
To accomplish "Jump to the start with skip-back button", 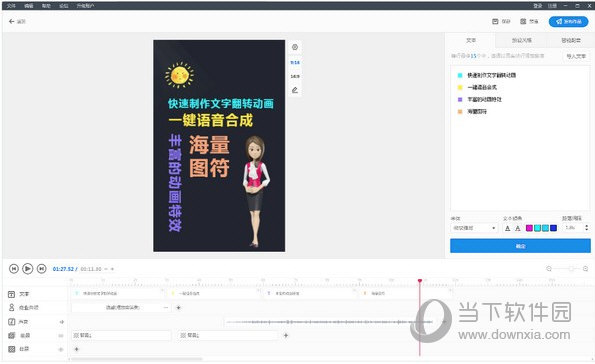I will tap(14, 269).
